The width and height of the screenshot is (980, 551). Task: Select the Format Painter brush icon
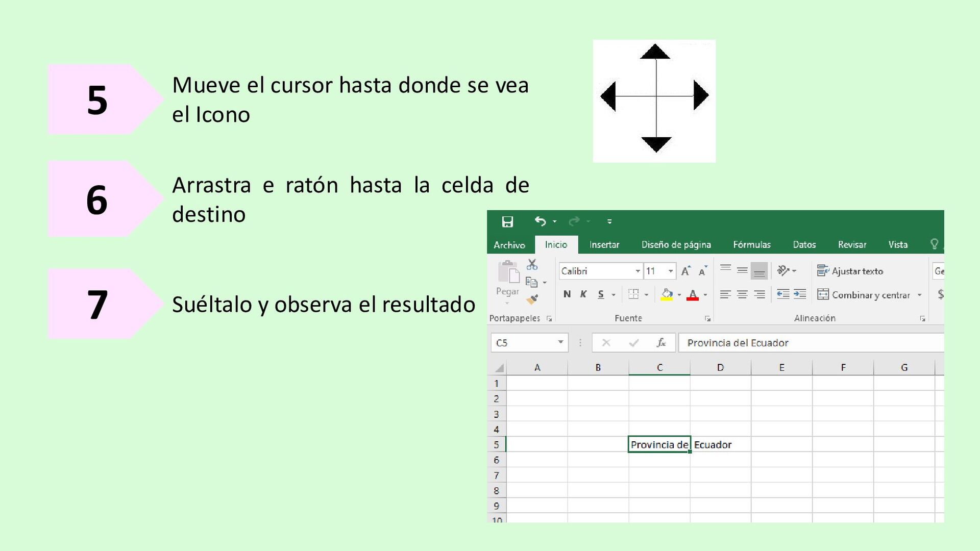coord(532,299)
